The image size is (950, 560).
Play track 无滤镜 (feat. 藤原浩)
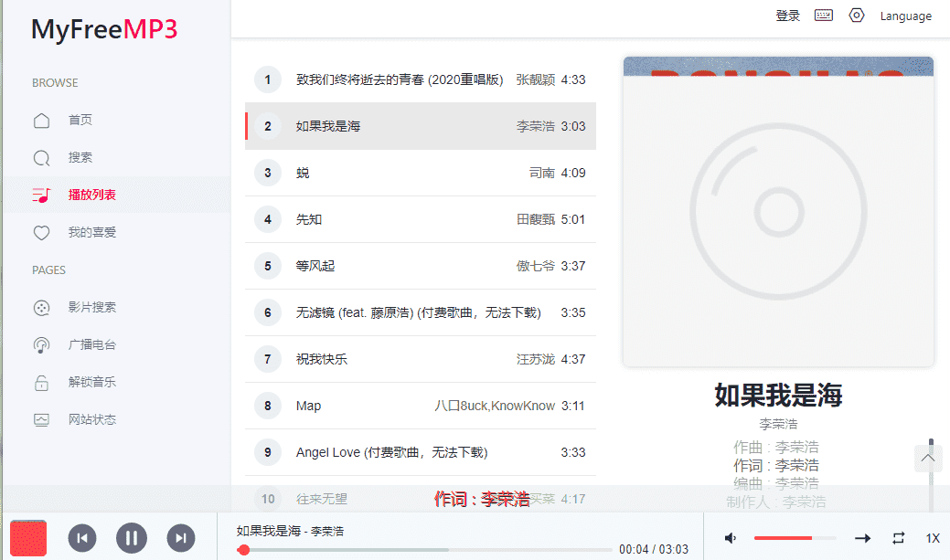421,312
